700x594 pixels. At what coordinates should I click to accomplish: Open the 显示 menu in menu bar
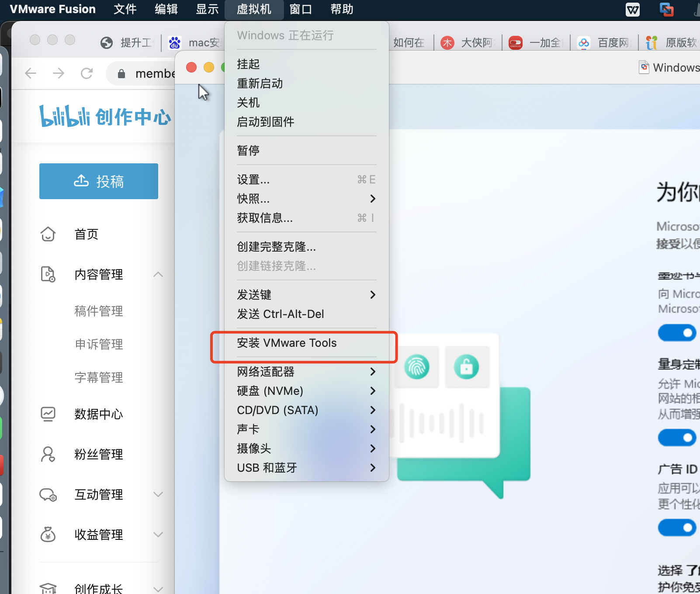pos(207,9)
